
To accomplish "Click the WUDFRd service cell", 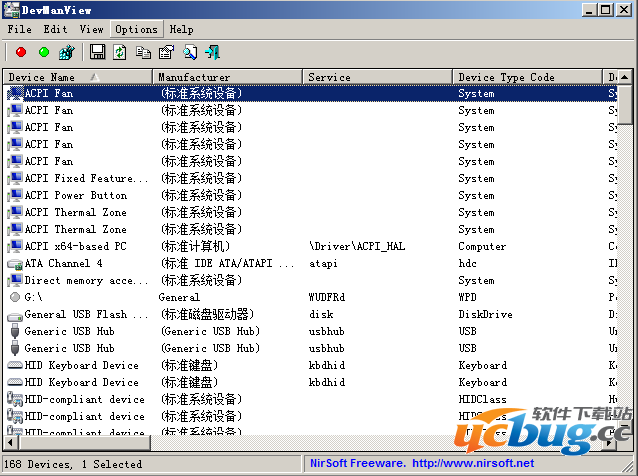I will click(327, 297).
